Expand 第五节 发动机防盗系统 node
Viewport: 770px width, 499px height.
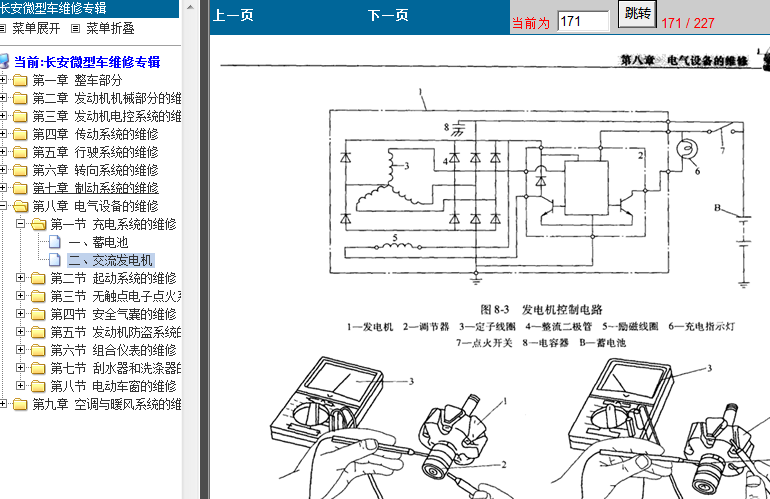point(21,332)
